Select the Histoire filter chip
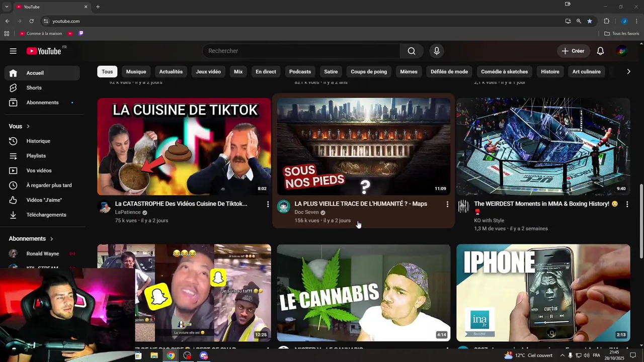Viewport: 644px width, 362px height. (x=550, y=71)
